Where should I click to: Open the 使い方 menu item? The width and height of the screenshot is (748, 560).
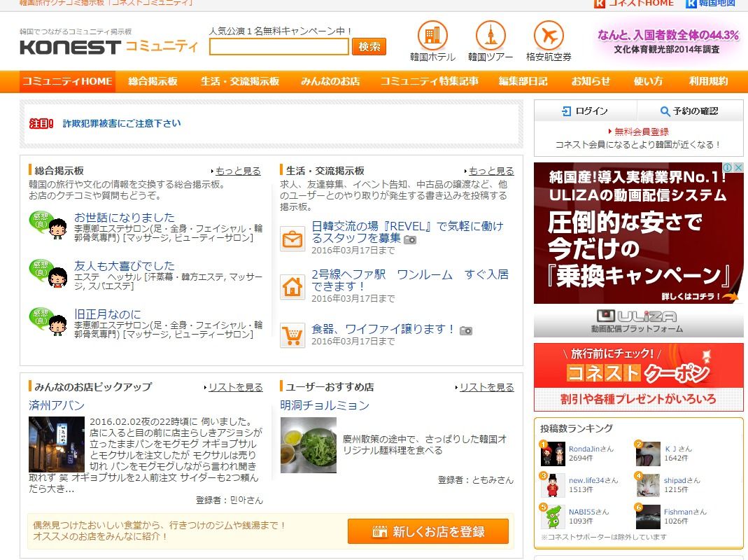click(648, 81)
